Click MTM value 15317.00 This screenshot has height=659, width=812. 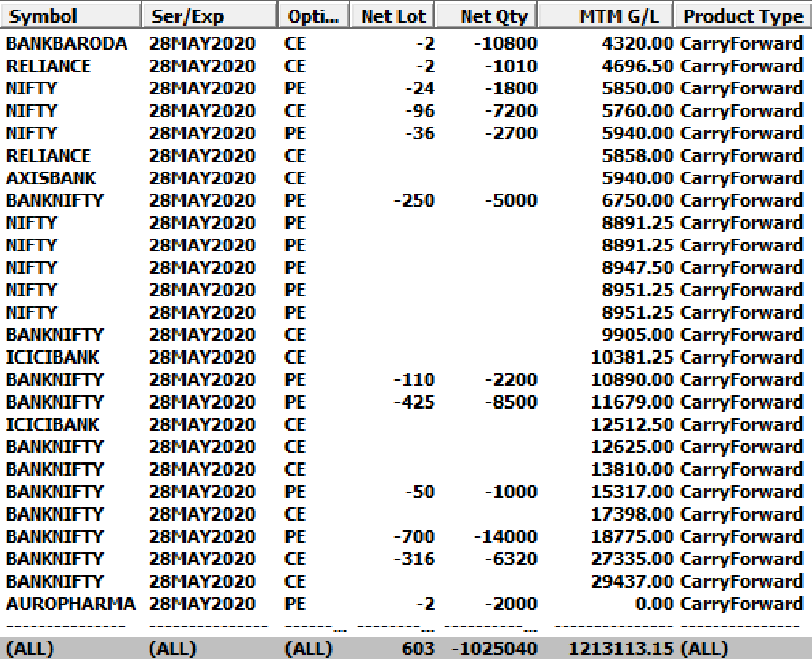coord(632,492)
